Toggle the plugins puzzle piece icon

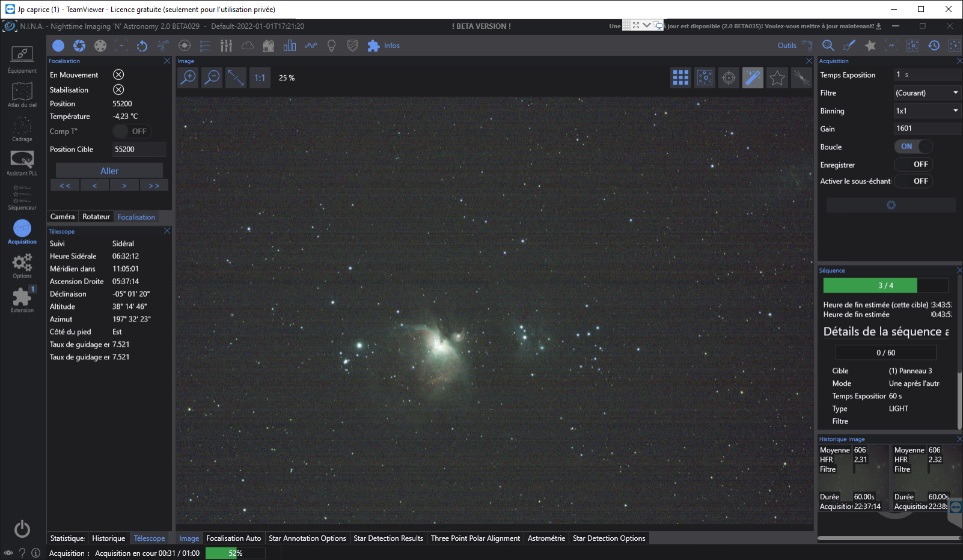tap(373, 46)
